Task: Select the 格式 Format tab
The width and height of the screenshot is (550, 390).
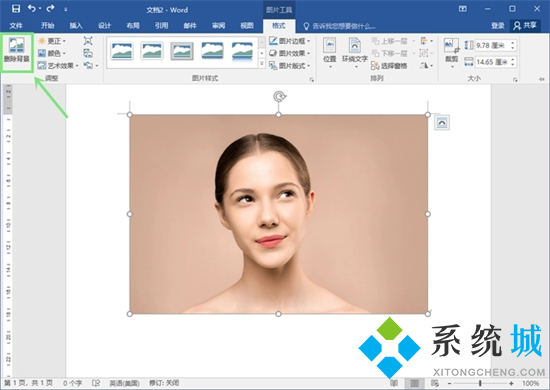Action: click(x=279, y=26)
